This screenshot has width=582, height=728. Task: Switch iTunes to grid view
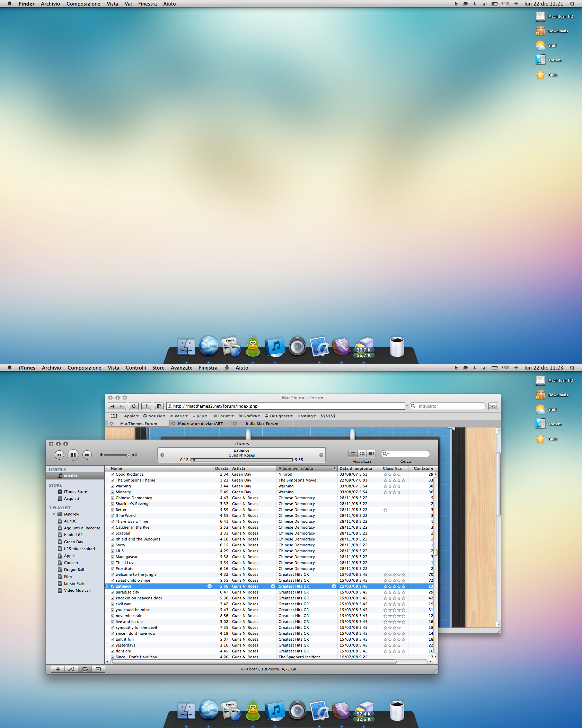click(x=362, y=453)
